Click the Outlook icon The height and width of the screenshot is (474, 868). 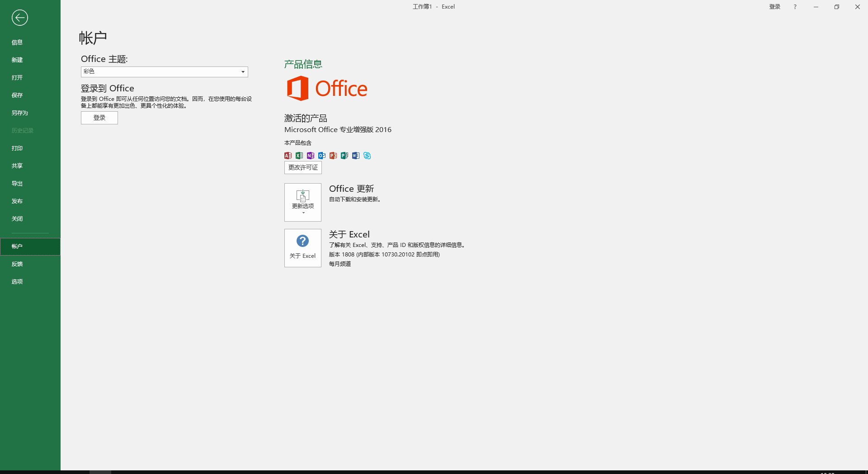[x=321, y=155]
